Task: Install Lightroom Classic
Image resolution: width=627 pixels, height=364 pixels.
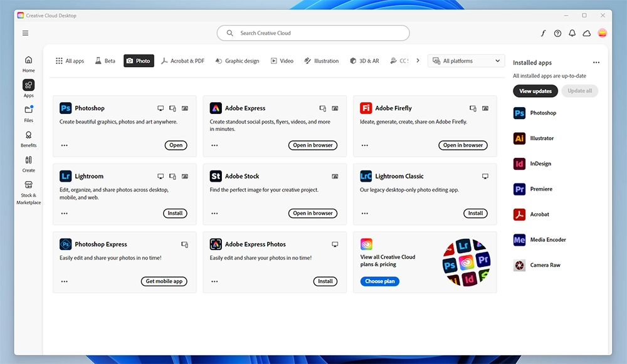Action: 475,213
